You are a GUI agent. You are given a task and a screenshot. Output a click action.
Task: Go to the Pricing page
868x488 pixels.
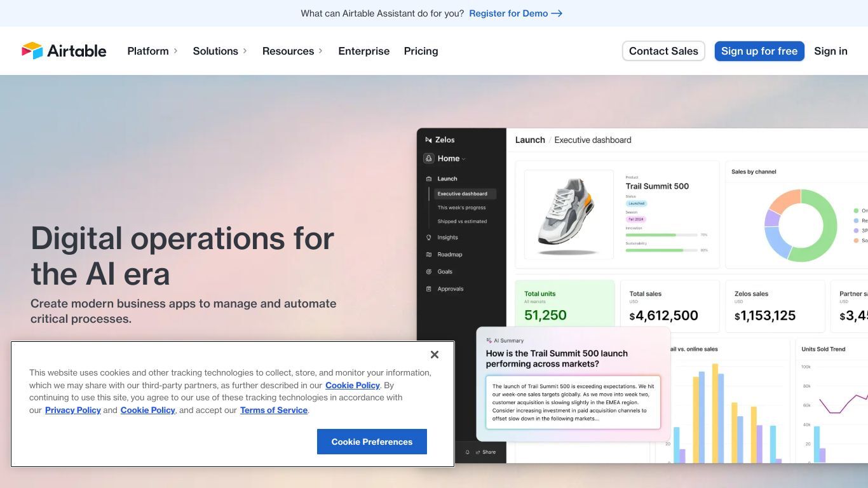(x=421, y=51)
